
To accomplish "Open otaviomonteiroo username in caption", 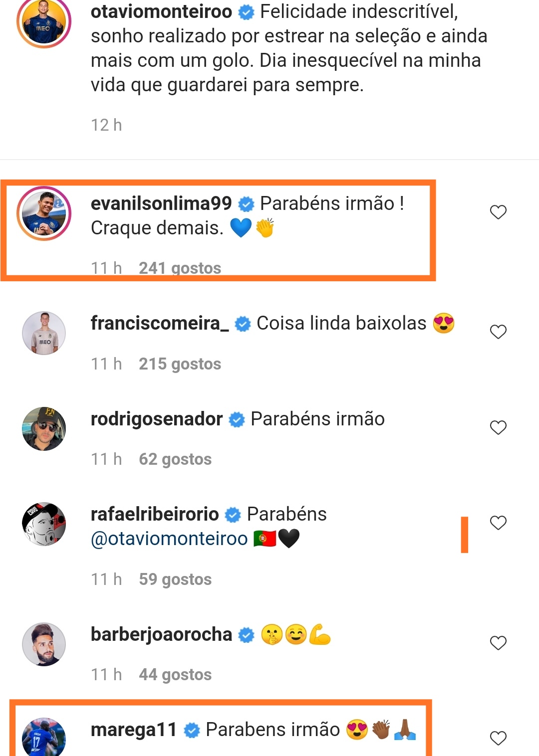I will point(161,11).
